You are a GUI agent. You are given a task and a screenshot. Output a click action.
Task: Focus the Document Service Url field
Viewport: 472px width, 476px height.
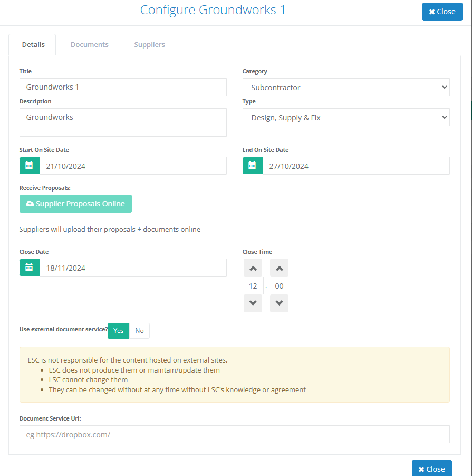coord(235,434)
